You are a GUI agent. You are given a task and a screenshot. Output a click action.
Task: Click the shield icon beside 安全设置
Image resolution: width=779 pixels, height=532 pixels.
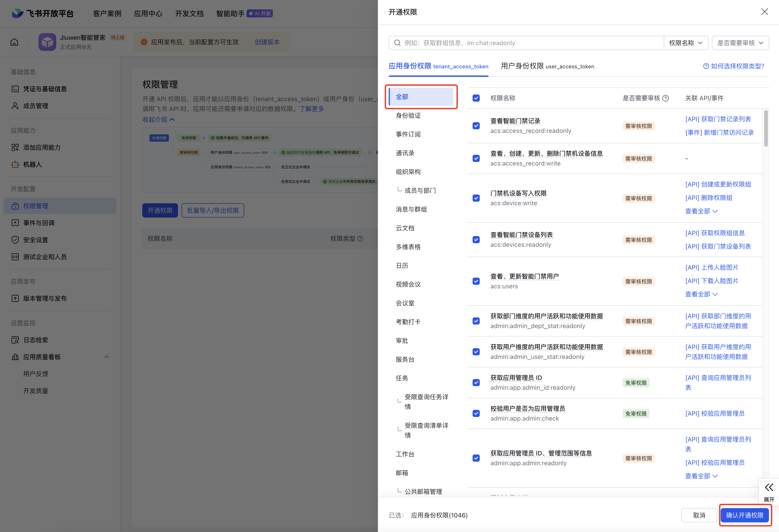click(15, 240)
